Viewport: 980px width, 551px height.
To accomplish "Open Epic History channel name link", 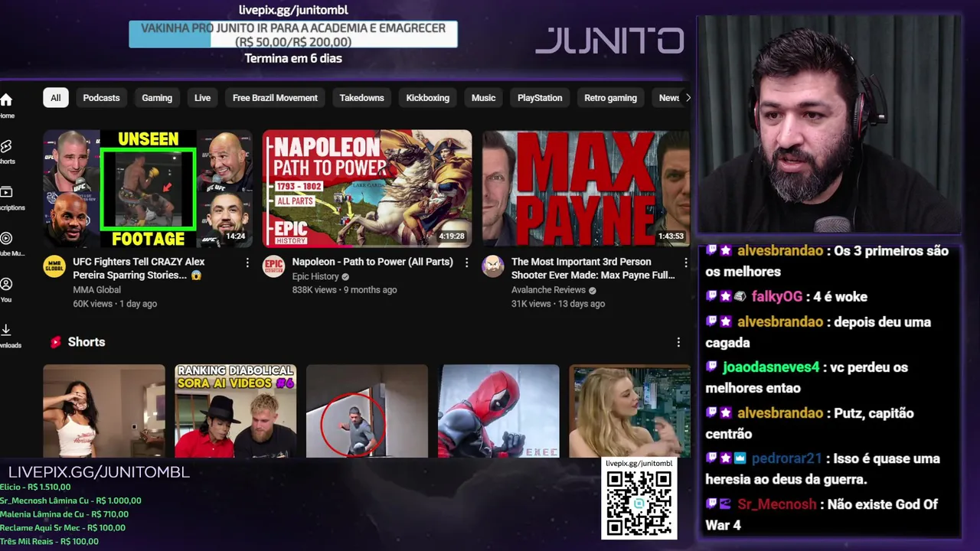I will coord(315,276).
